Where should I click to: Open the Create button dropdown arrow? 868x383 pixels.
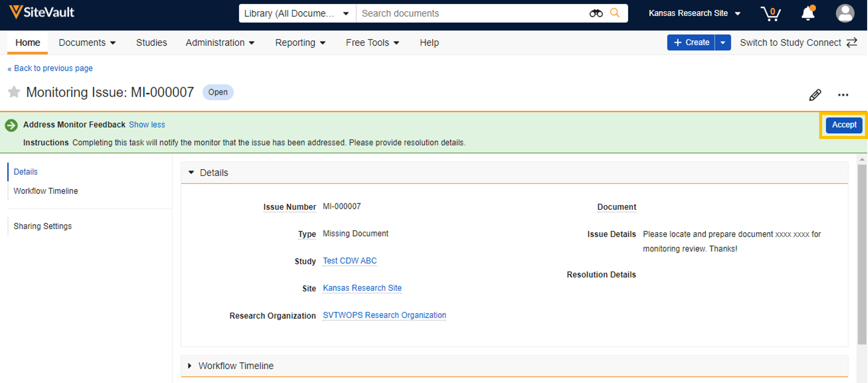(722, 43)
